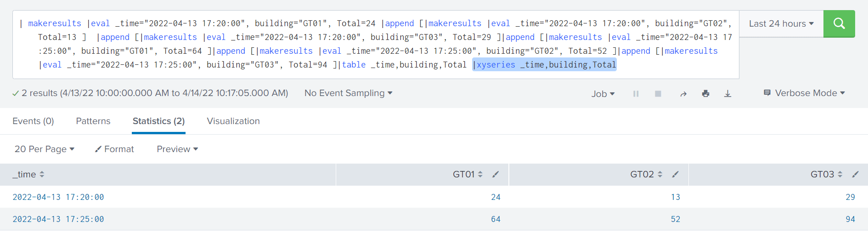Viewport: 868px width, 250px height.
Task: Switch to the Visualization tab
Action: [x=233, y=121]
